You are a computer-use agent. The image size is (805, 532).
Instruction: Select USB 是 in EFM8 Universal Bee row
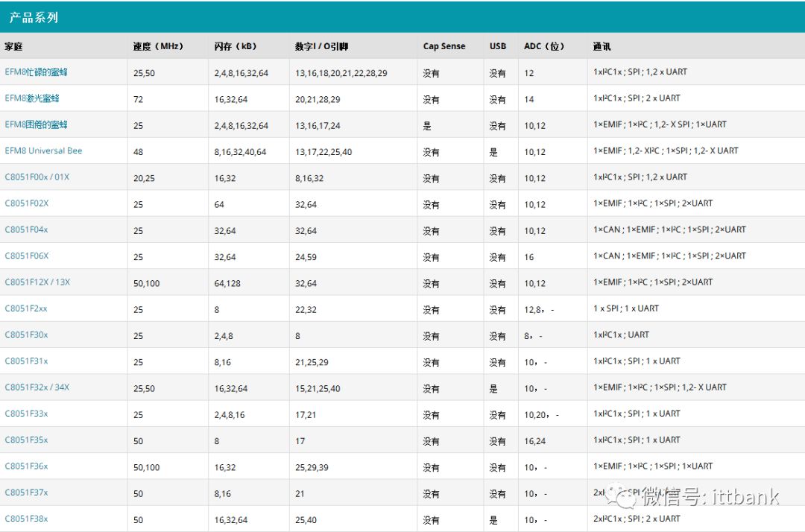pos(493,152)
